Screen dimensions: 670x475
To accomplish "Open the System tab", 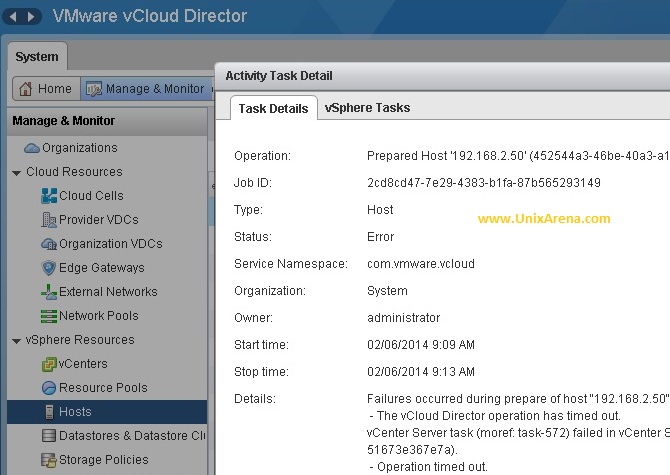I will click(x=37, y=56).
